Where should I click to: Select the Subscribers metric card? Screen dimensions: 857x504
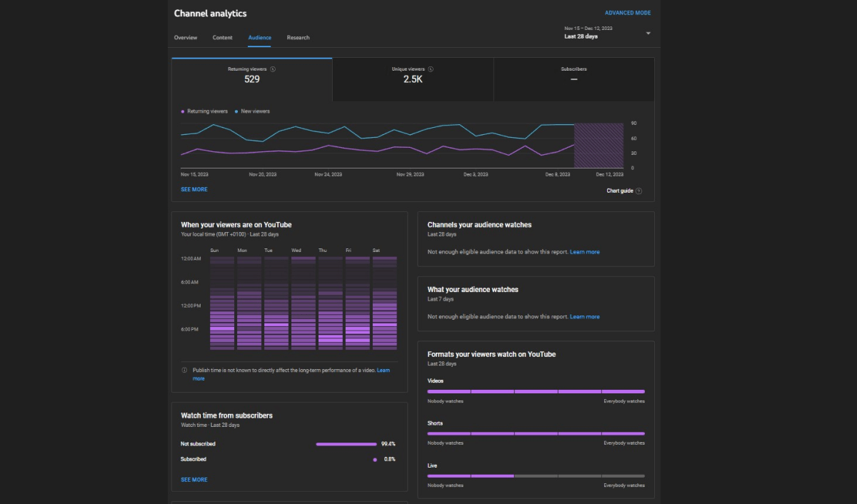[x=574, y=79]
